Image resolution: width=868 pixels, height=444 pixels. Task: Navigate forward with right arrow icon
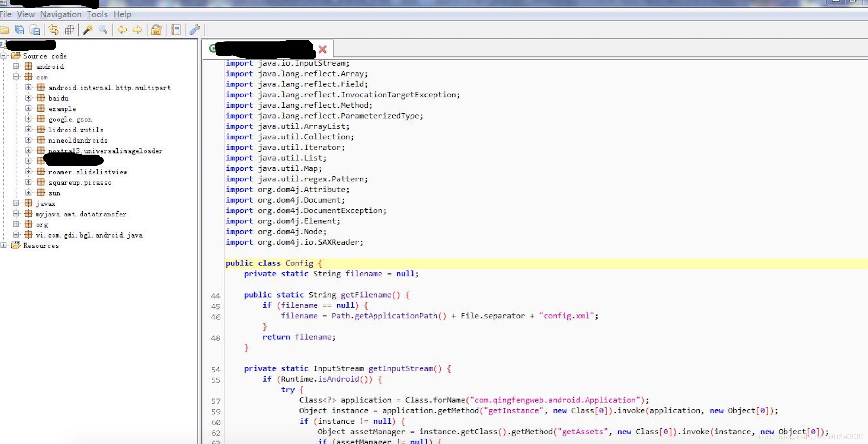[x=137, y=30]
